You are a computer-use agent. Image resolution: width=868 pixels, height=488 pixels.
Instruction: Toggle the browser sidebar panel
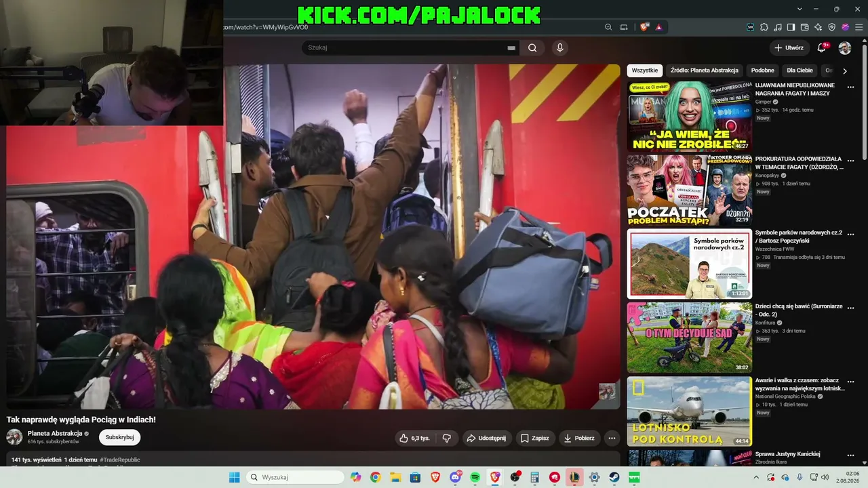coord(791,27)
